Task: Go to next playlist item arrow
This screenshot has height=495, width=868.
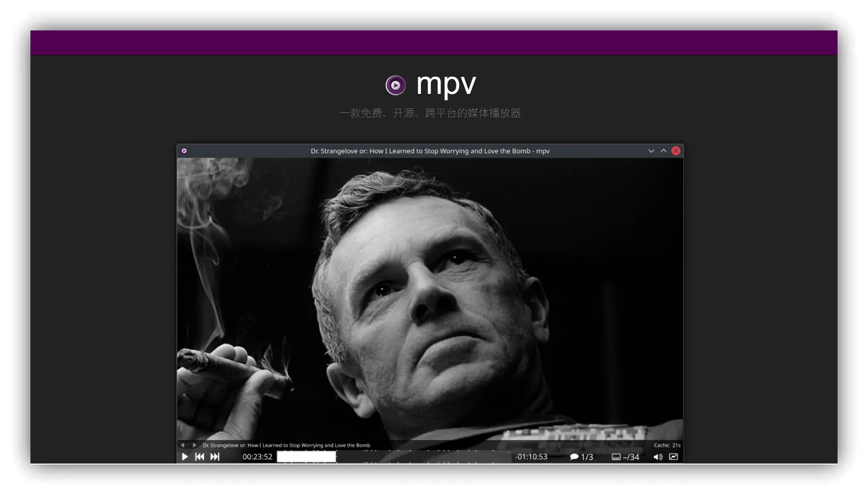Action: click(194, 445)
